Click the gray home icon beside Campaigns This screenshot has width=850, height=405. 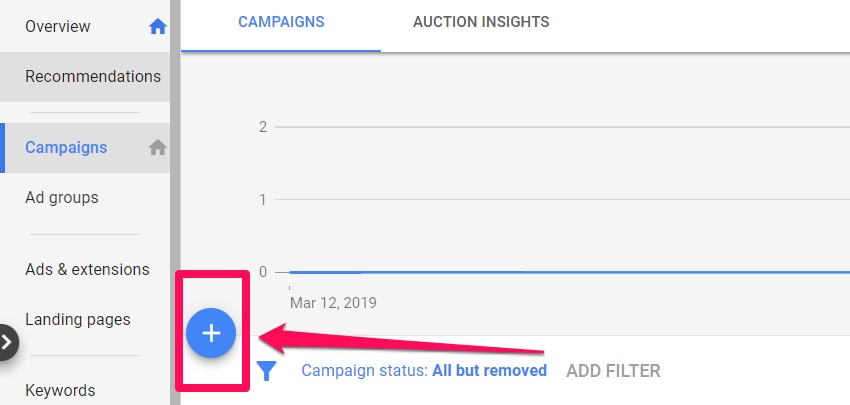click(x=158, y=147)
